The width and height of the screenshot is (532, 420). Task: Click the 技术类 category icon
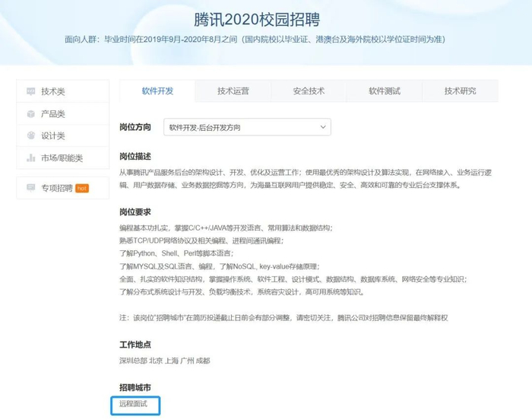[x=31, y=91]
